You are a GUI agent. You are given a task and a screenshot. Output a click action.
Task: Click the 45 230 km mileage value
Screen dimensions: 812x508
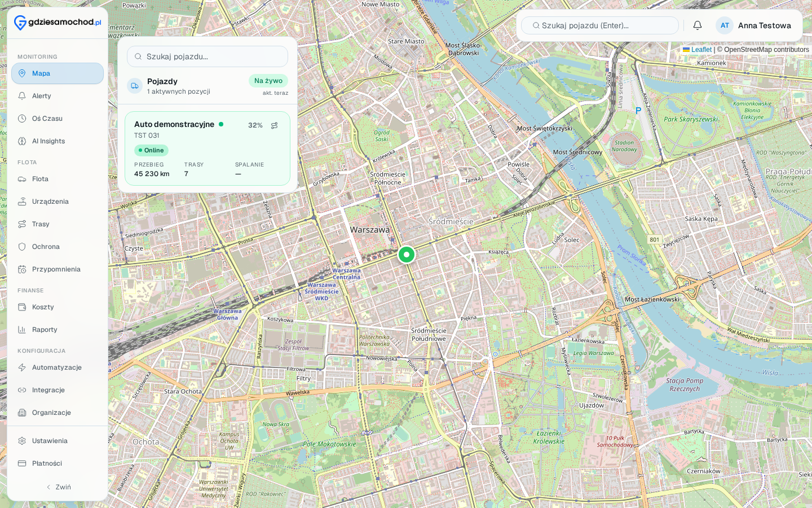click(x=152, y=174)
